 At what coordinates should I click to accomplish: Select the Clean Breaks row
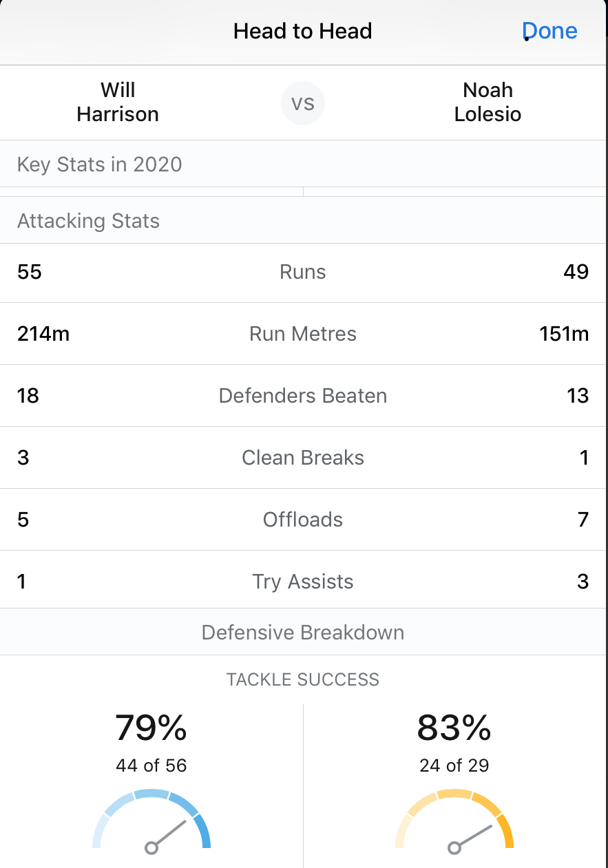tap(303, 458)
